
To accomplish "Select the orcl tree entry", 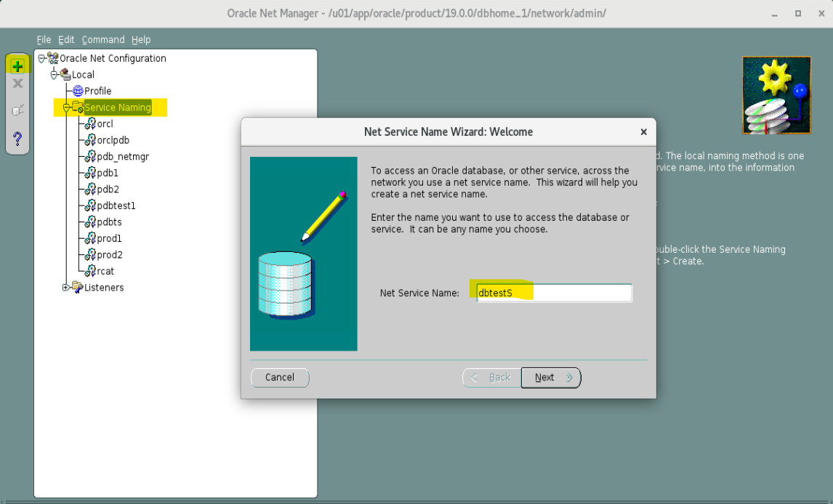I will (105, 123).
